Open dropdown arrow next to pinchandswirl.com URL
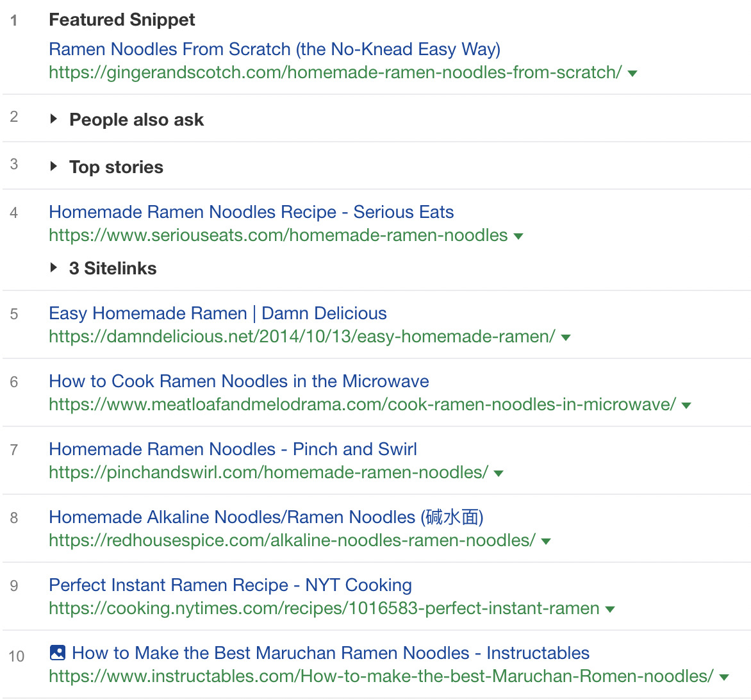751x700 pixels. click(x=499, y=473)
